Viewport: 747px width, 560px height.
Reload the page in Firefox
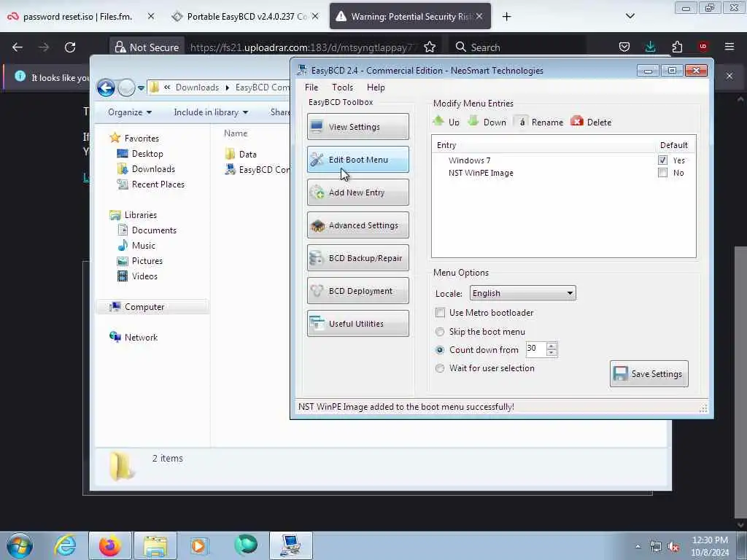point(70,47)
